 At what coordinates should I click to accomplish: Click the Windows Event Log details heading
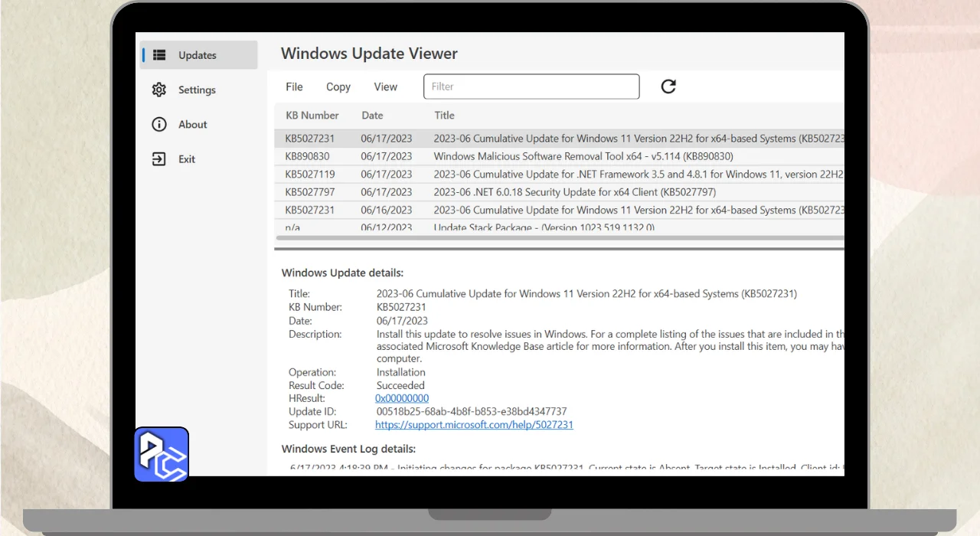348,449
